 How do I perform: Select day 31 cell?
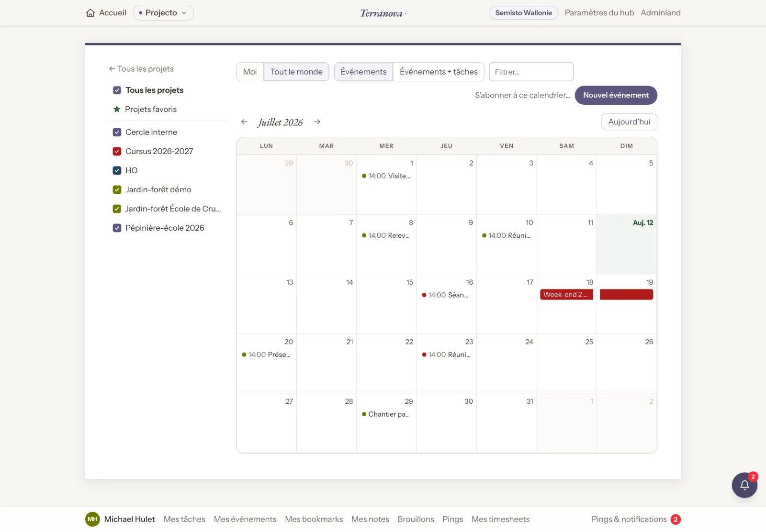pyautogui.click(x=507, y=423)
